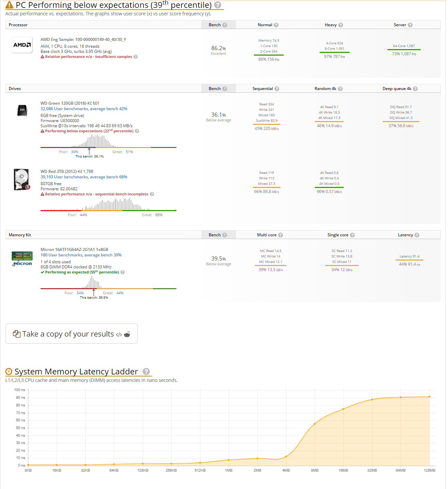Click WD Green bench score 36.1%
448x489 pixels.
(218, 115)
